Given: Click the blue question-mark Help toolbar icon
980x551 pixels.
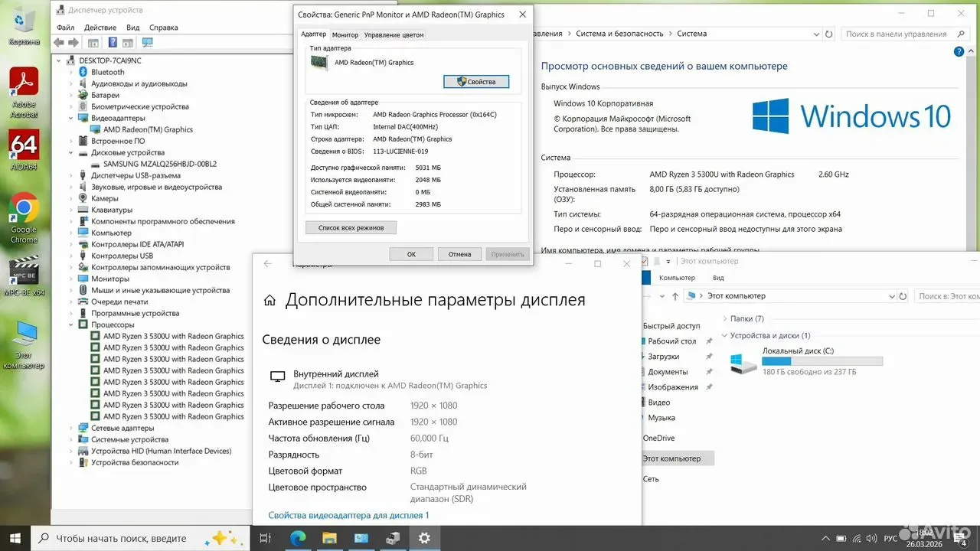Looking at the screenshot, I should [113, 43].
